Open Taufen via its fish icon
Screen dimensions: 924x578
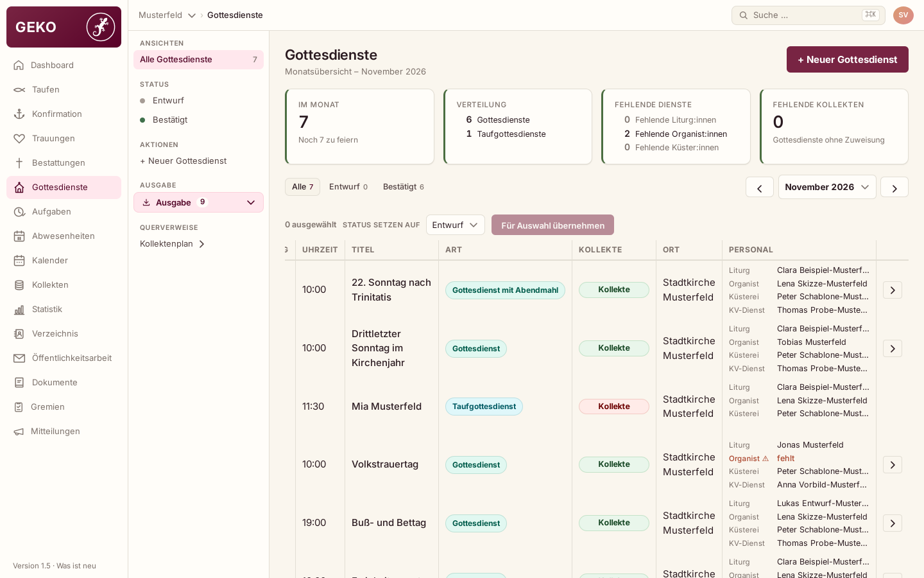point(19,90)
